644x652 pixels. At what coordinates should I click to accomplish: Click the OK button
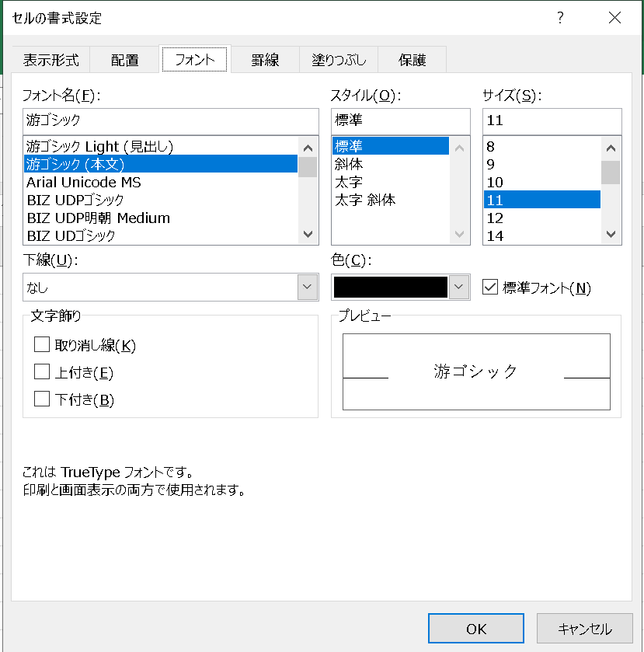[476, 629]
